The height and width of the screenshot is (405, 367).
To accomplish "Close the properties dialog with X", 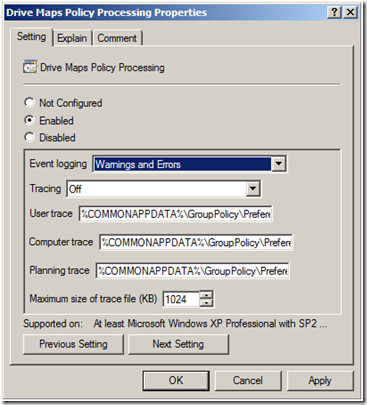I will click(350, 12).
